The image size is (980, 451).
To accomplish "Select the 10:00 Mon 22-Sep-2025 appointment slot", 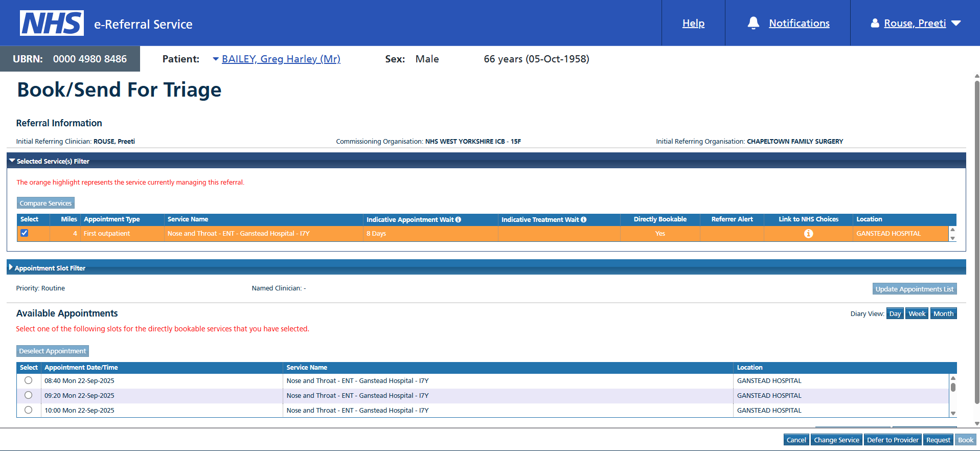I will 28,410.
